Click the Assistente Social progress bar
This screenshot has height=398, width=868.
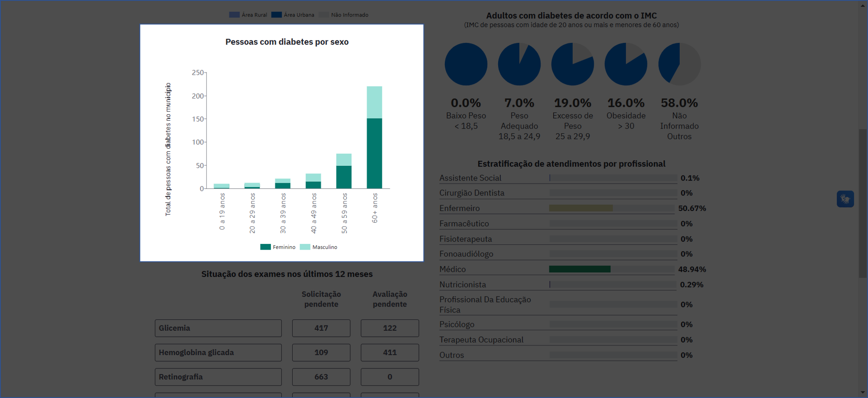pos(613,178)
